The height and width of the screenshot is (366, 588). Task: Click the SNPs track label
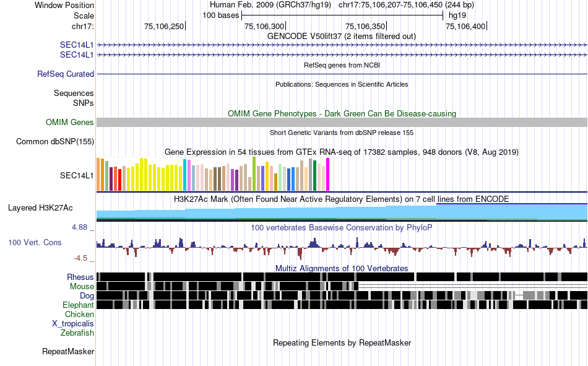(x=84, y=103)
